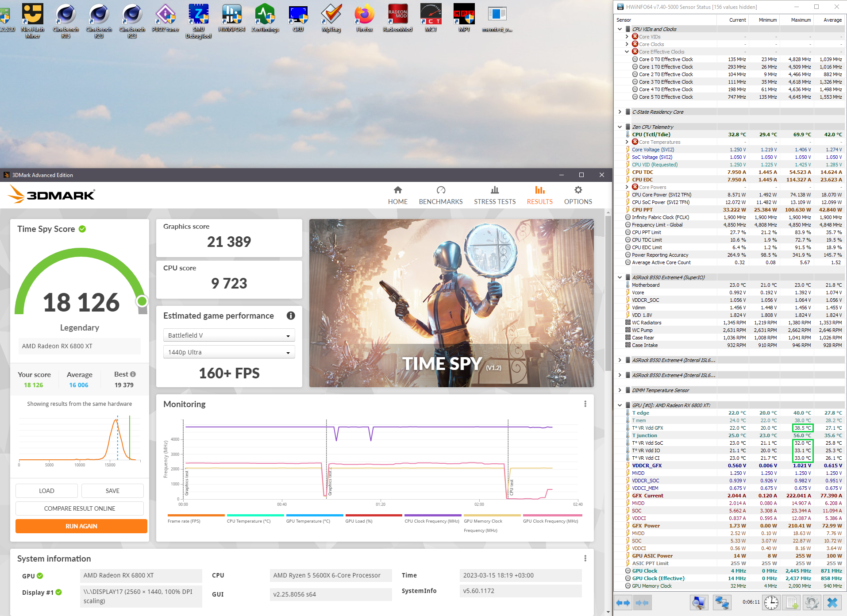Open the 1440p Ultra resolution dropdown
This screenshot has height=616, width=847.
pyautogui.click(x=229, y=352)
